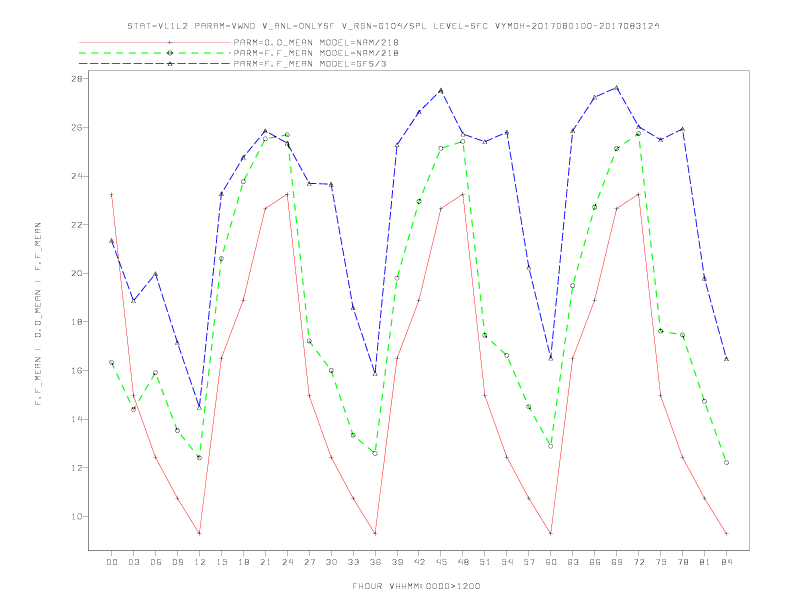Click the y-axis tick label 22

76,225
